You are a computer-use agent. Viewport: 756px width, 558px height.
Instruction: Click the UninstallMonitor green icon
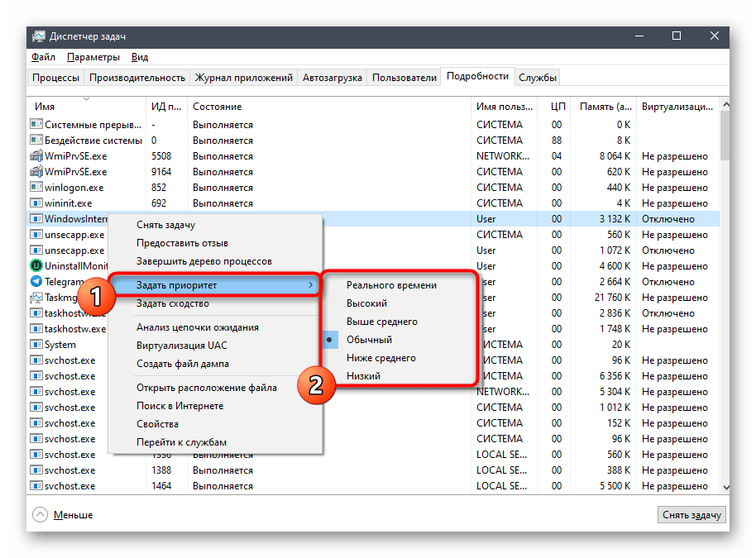point(36,265)
